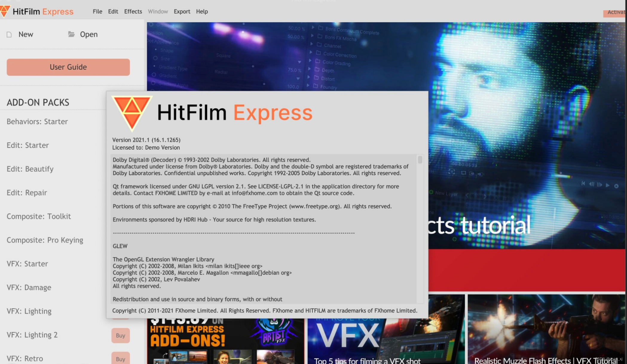The image size is (627, 364).
Task: Select the Edit: Beautify add-on pack
Action: tap(30, 169)
